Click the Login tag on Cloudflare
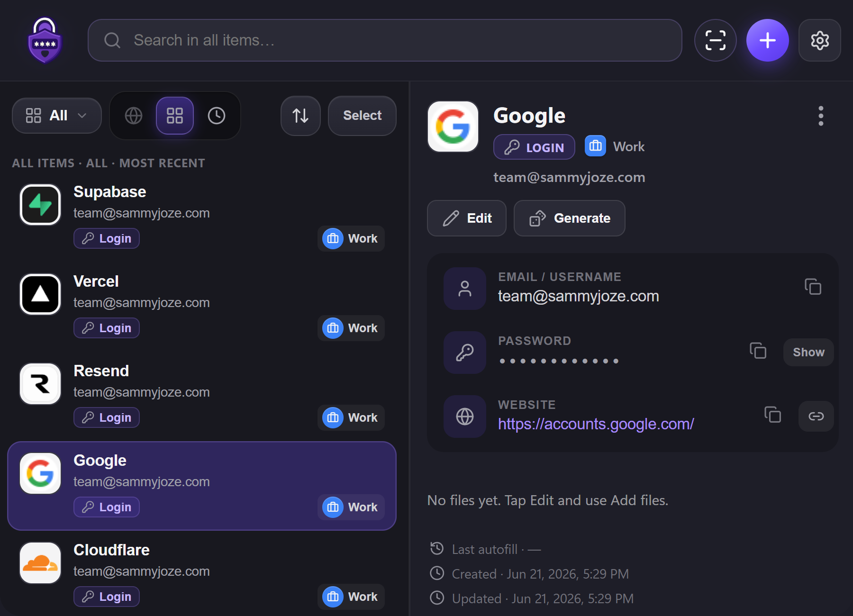Viewport: 853px width, 616px height. 107,597
